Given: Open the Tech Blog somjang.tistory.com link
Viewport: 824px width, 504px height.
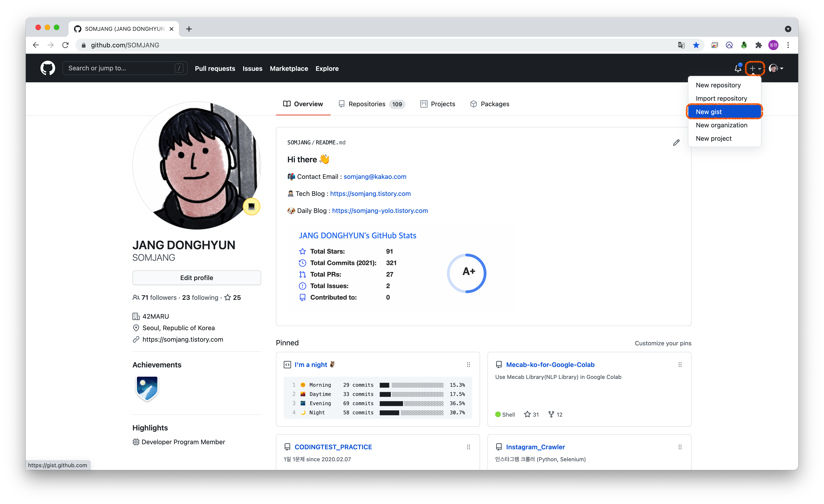Looking at the screenshot, I should [370, 194].
